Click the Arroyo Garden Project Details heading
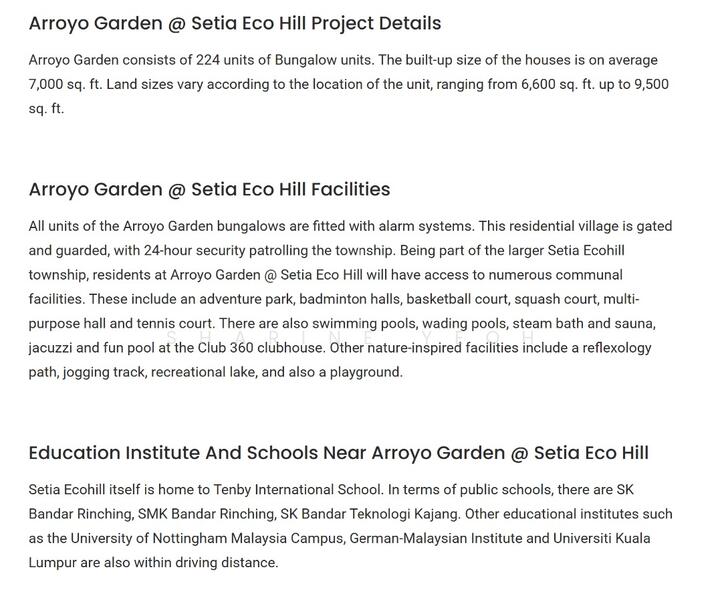 234,23
